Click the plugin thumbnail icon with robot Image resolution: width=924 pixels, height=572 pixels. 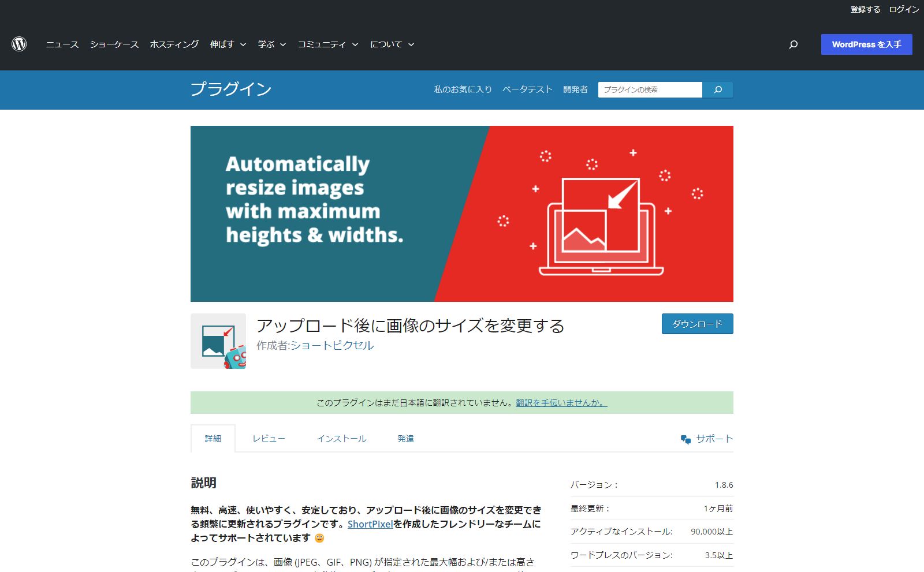pos(218,341)
